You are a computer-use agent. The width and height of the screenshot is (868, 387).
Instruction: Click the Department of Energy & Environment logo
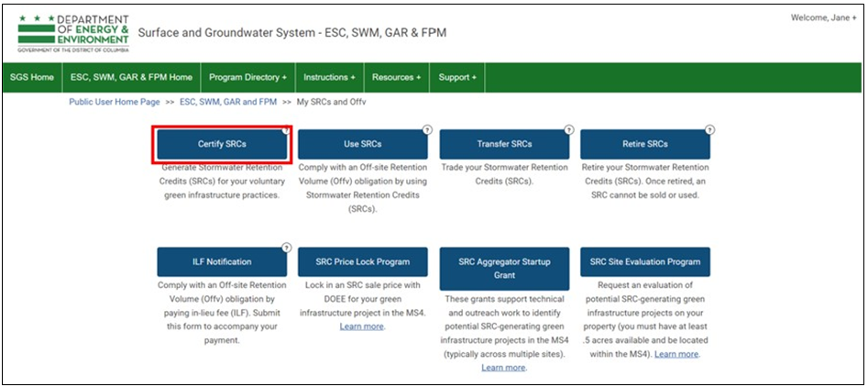[73, 34]
